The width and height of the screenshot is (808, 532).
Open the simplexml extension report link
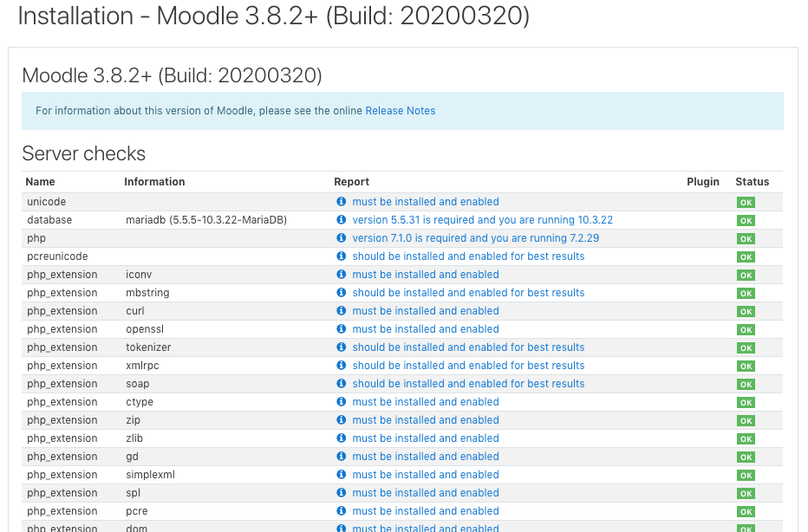(425, 475)
